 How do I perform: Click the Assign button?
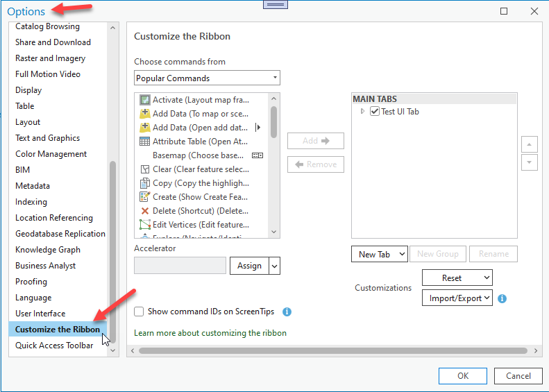249,266
